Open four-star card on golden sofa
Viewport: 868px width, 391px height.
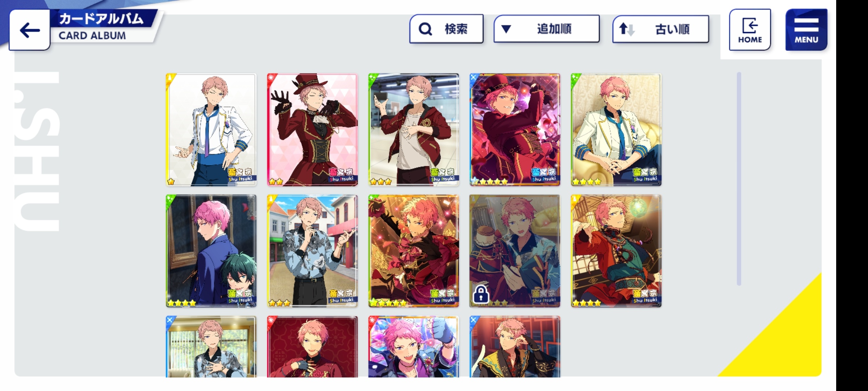tap(616, 130)
